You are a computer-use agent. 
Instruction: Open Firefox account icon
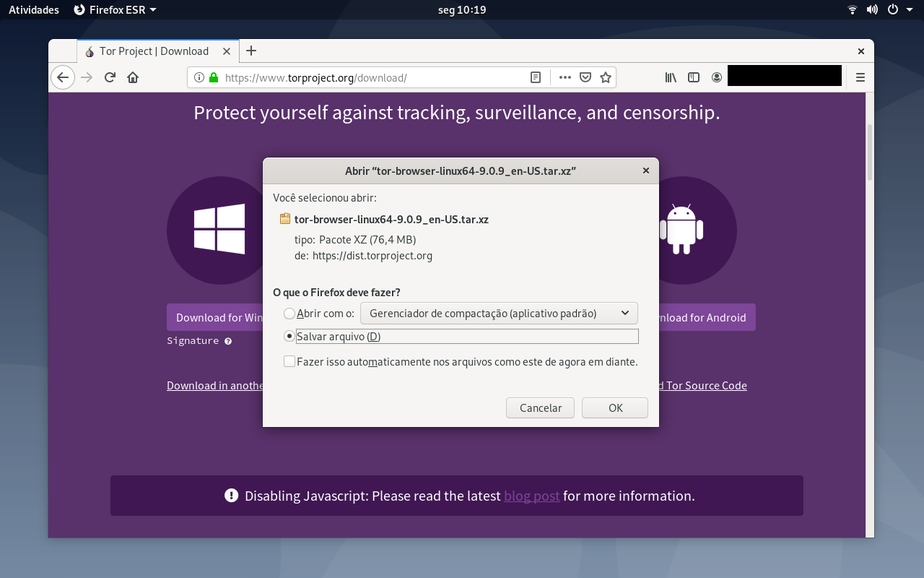tap(716, 77)
